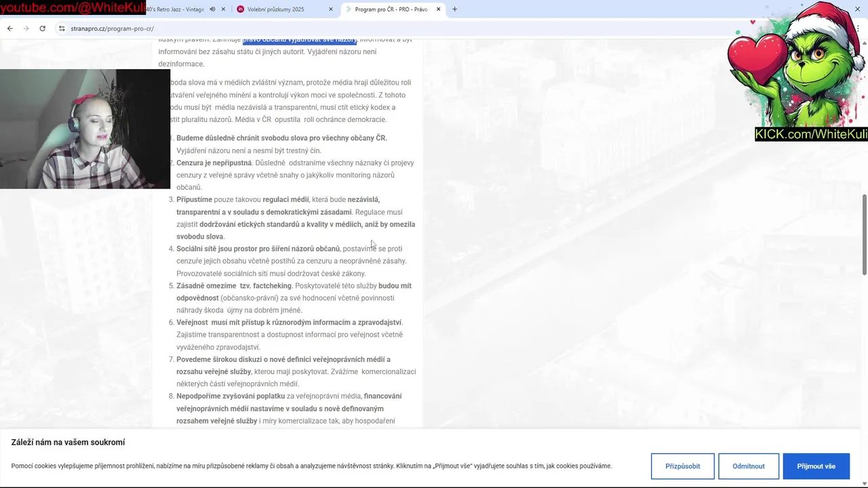Click the streamer webcam overlay

point(85,129)
